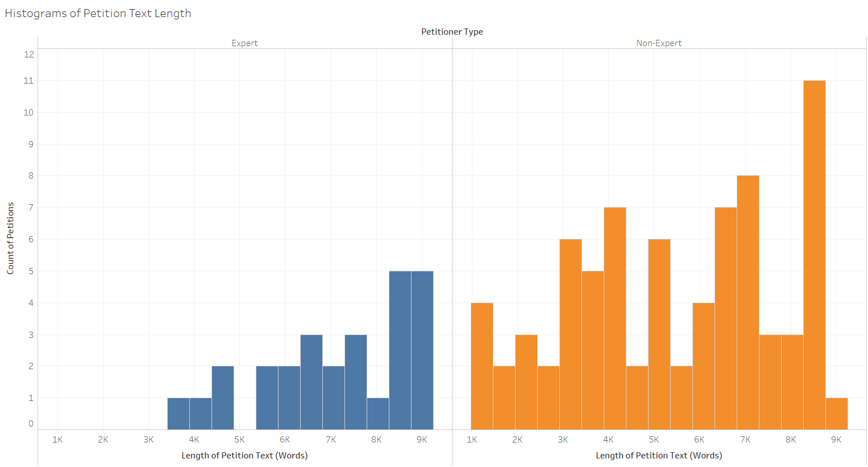Select the 5K tick label under the Expert pane

(x=239, y=440)
